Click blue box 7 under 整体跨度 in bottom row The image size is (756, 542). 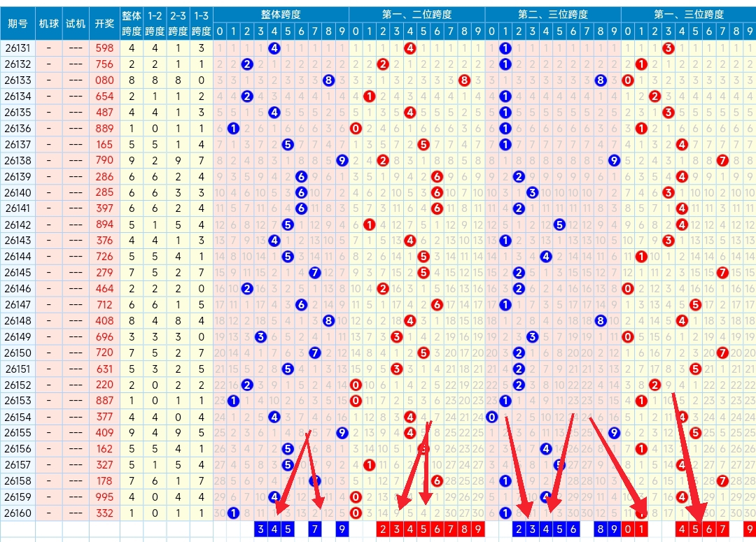coord(315,529)
